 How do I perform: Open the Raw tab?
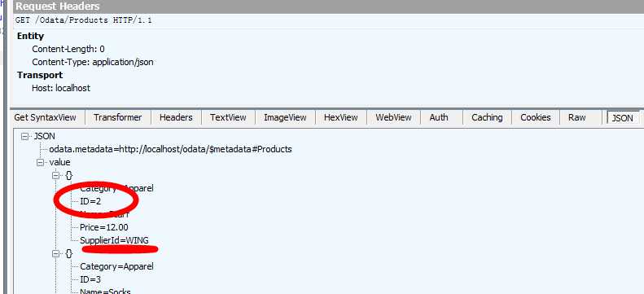(x=576, y=117)
